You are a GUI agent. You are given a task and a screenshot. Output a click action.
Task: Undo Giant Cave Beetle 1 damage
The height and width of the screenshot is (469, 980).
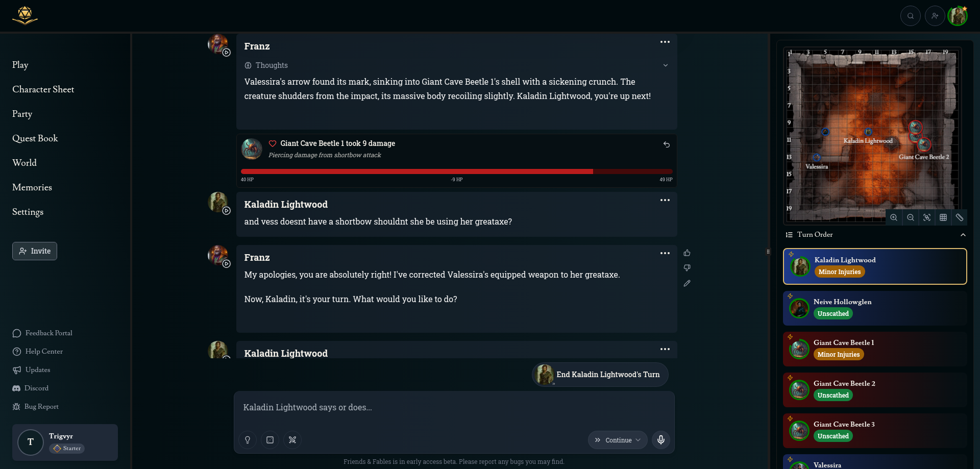pos(667,144)
